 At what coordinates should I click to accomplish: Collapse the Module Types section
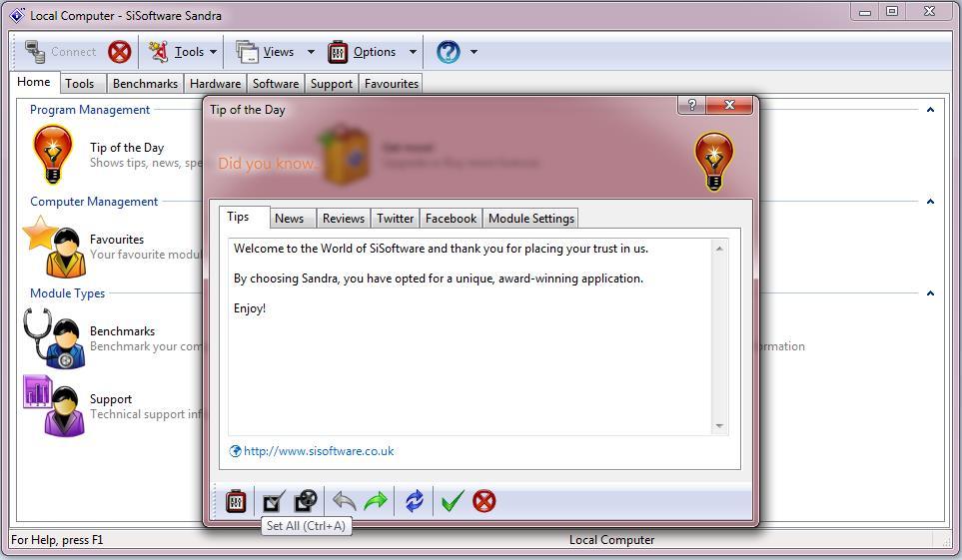point(930,293)
